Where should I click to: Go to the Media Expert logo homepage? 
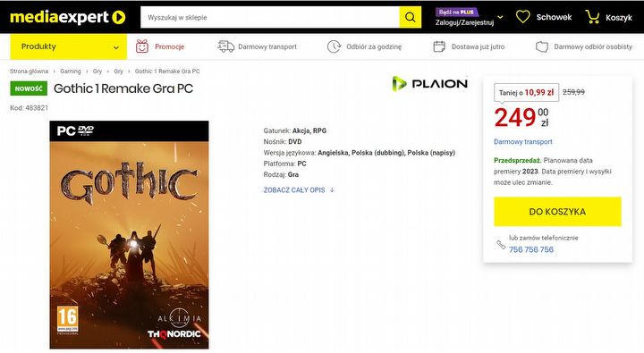point(67,17)
